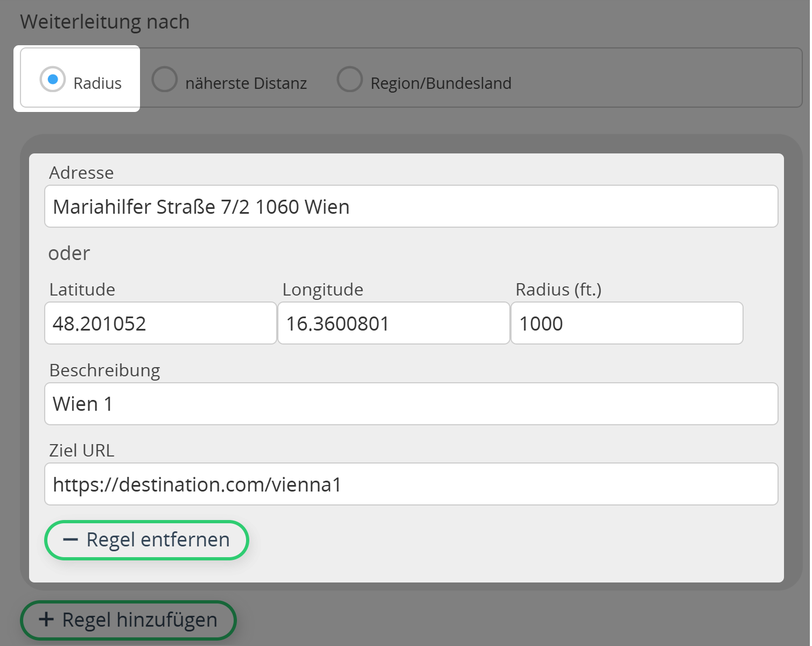Viewport: 812px width, 646px height.
Task: Click the Ziel URL field label
Action: tap(82, 451)
